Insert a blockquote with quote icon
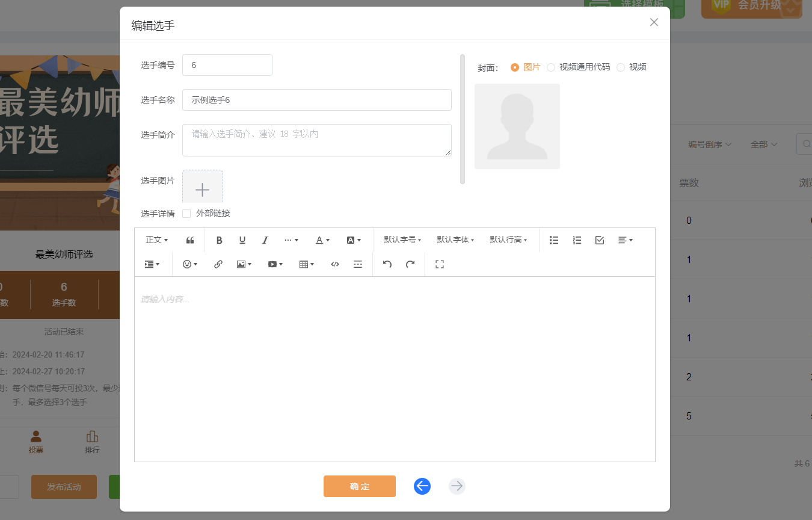Viewport: 812px width, 520px height. 190,240
